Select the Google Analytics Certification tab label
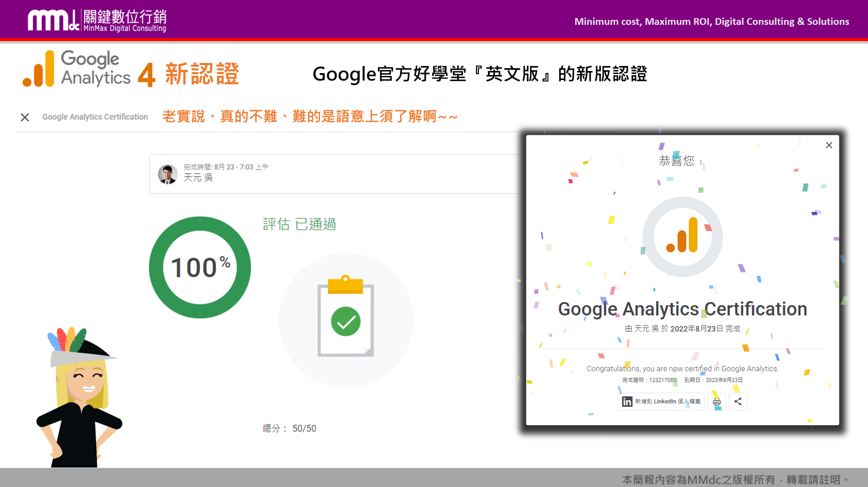 [x=95, y=117]
